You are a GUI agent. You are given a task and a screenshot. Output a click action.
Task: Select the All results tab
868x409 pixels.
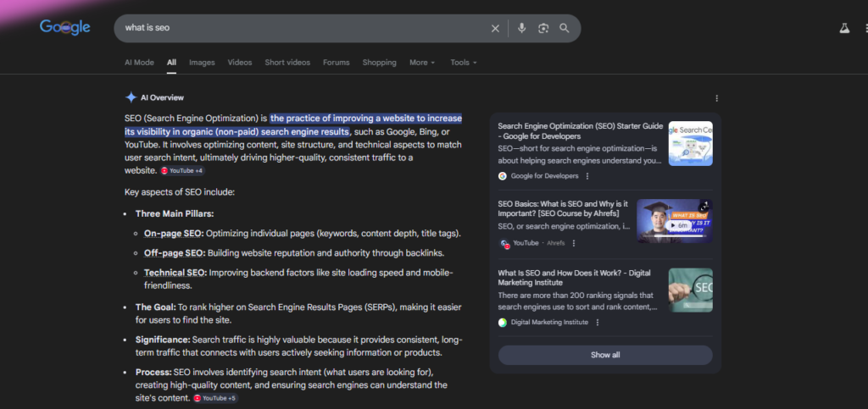[171, 63]
